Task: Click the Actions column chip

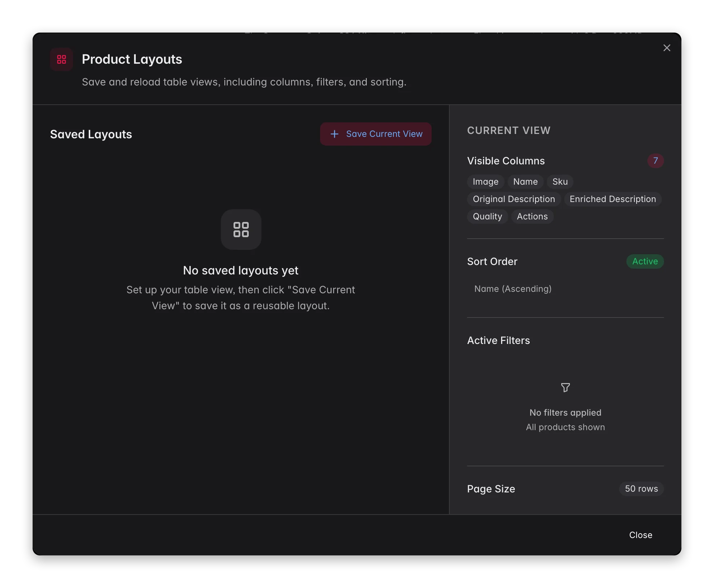Action: point(532,217)
